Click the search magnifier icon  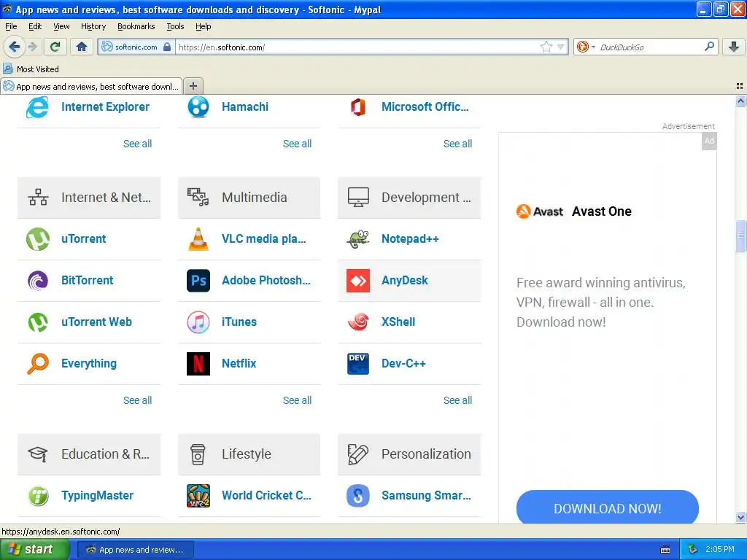tap(709, 47)
